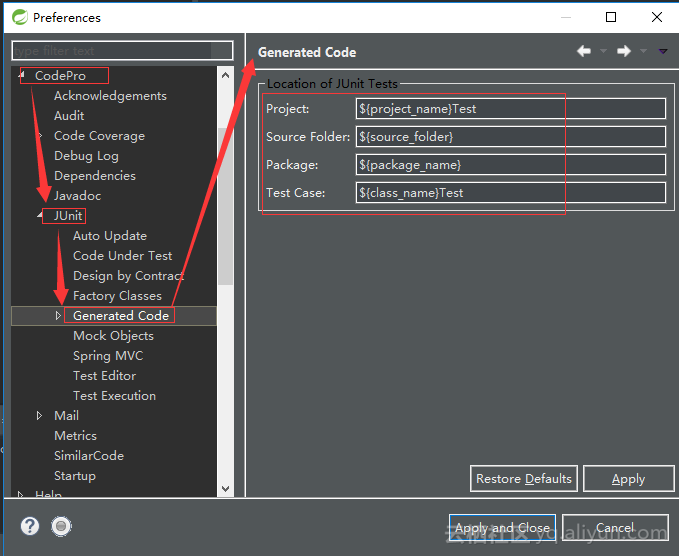Open the Dependencies page
The image size is (679, 556).
point(95,175)
